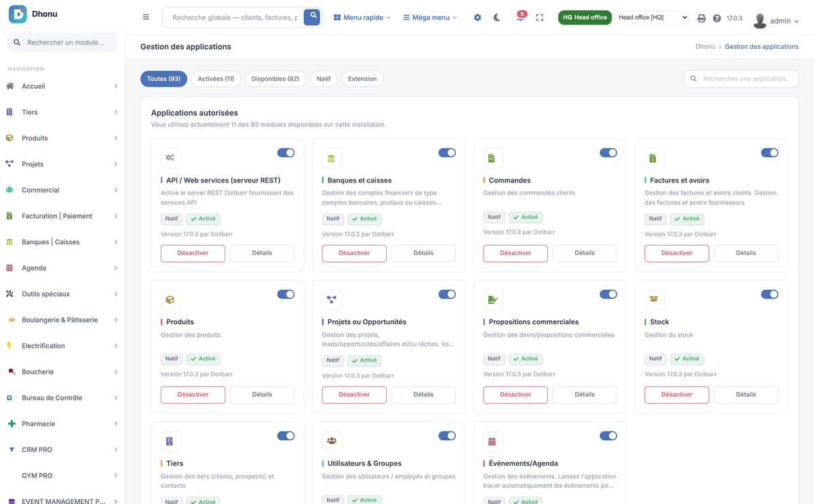Open the Méga menu dropdown
814x504 pixels.
coord(430,18)
